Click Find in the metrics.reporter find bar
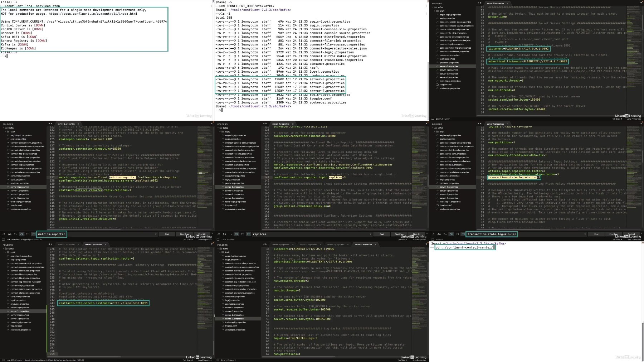The width and height of the screenshot is (644, 362). (x=167, y=234)
